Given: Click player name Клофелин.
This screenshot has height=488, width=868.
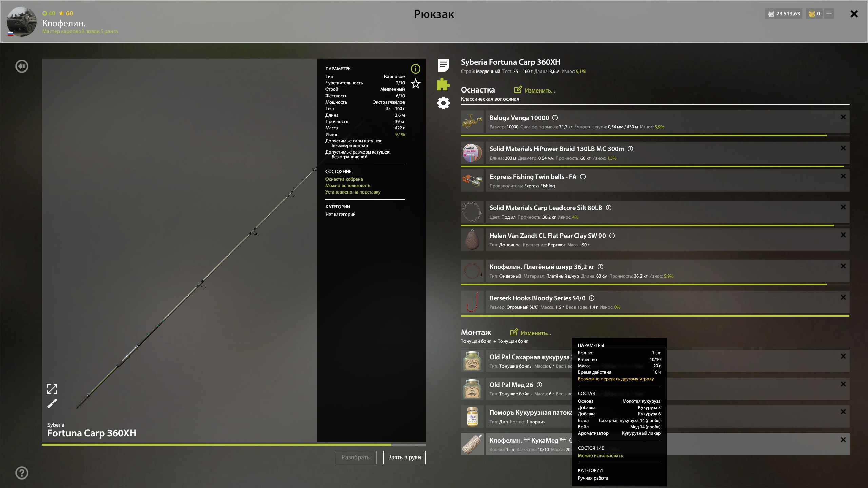Looking at the screenshot, I should (64, 23).
